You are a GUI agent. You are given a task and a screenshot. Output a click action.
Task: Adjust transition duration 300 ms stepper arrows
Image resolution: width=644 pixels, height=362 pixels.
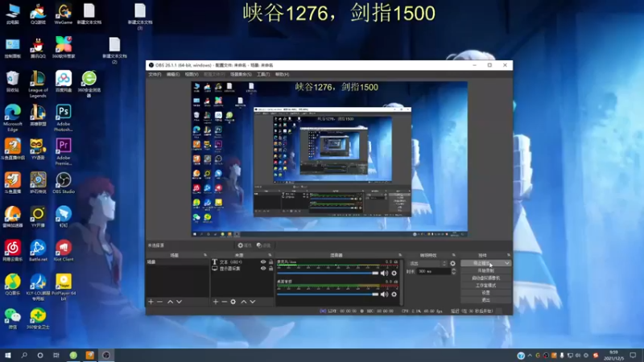(x=453, y=271)
